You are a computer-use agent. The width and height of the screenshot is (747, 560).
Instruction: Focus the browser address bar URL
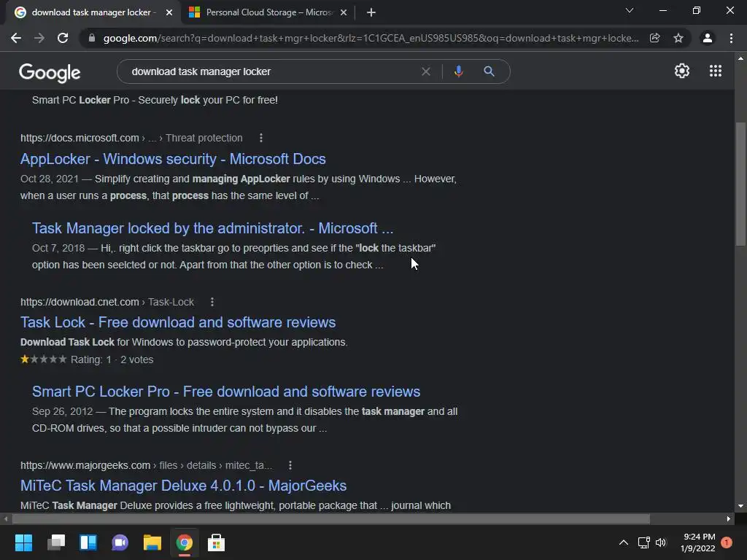371,38
